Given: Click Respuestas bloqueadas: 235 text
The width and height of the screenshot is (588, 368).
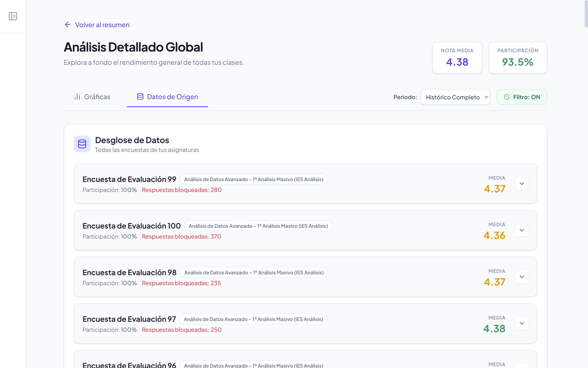Looking at the screenshot, I should tap(181, 283).
